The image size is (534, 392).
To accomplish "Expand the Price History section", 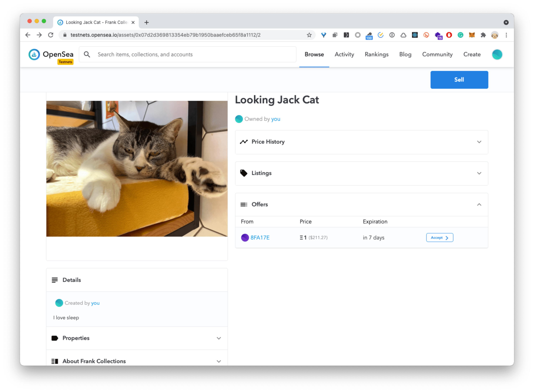I will (361, 142).
